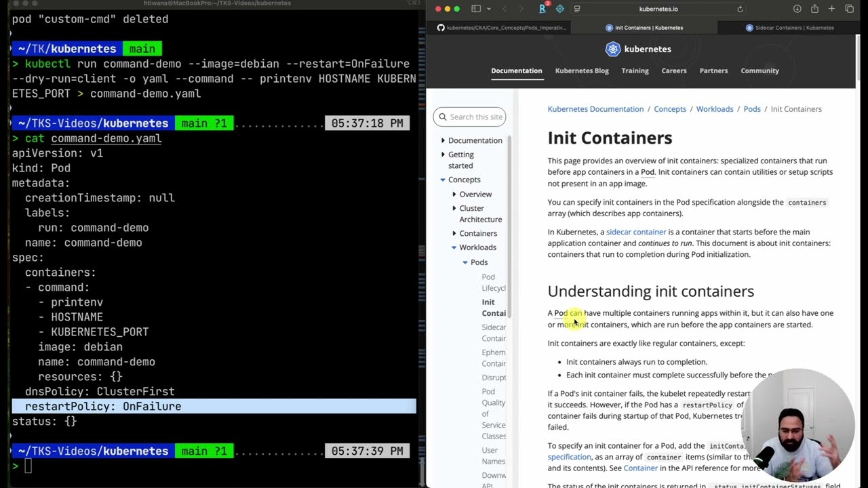
Task: Open Ephemeral Containers in sidebar
Action: [494, 358]
